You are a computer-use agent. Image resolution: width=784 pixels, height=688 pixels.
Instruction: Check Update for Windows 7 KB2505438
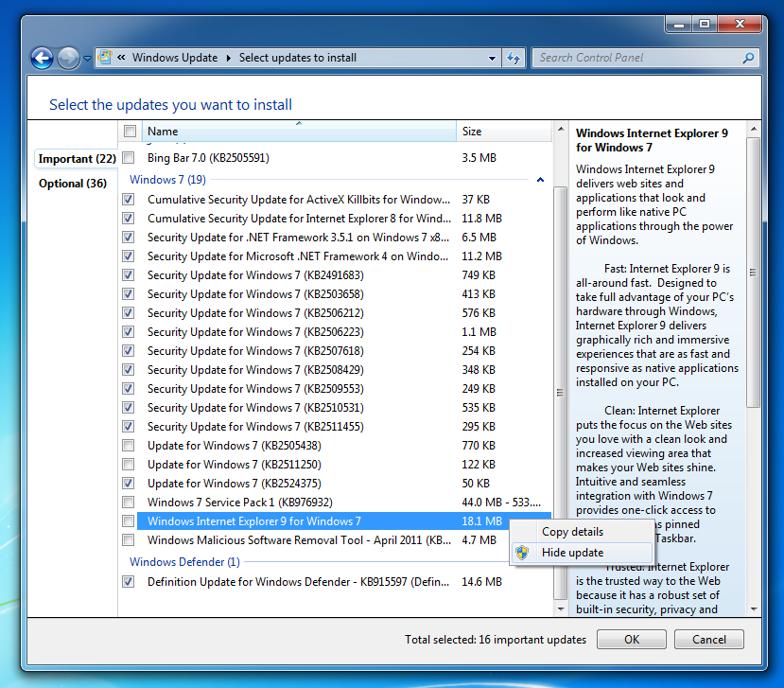point(129,446)
